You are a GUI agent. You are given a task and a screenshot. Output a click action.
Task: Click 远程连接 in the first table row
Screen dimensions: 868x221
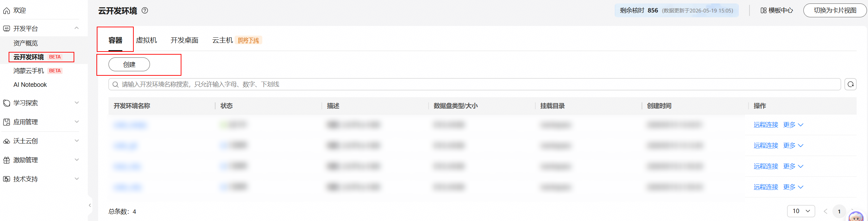pos(766,125)
